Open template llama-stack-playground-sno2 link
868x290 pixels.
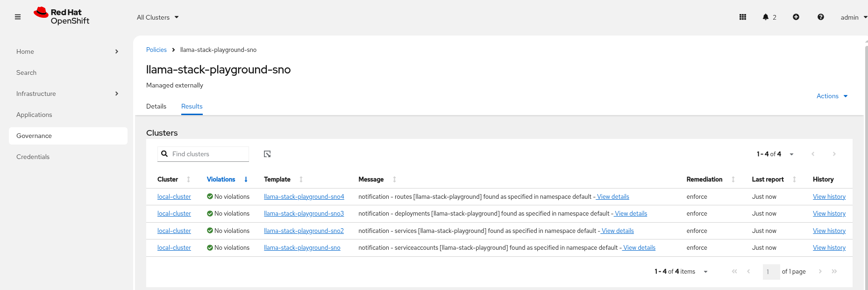304,231
